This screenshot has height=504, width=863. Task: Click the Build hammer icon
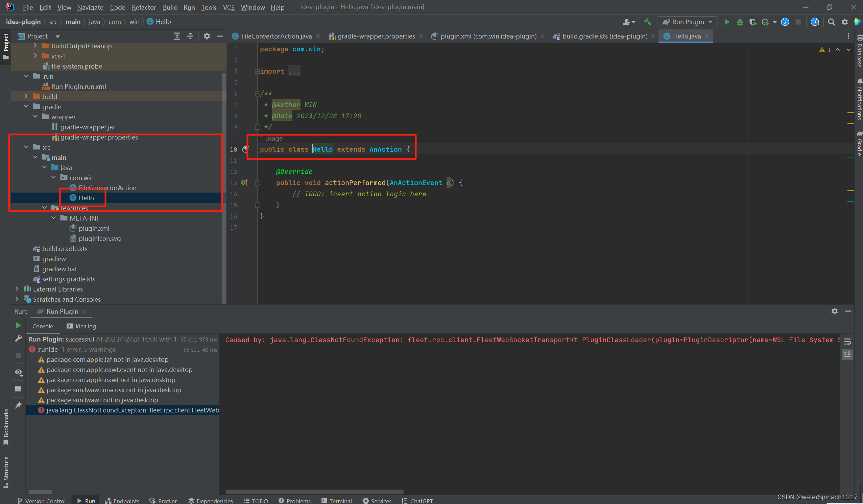point(647,22)
